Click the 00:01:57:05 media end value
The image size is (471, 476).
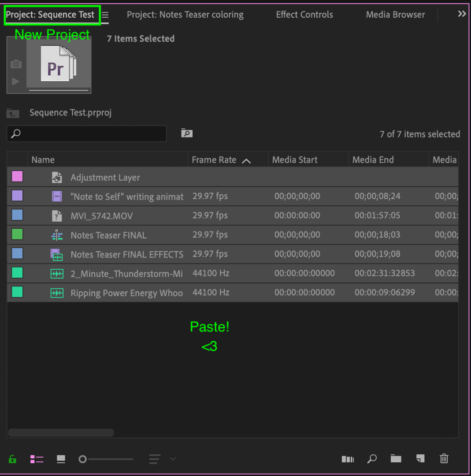click(377, 215)
